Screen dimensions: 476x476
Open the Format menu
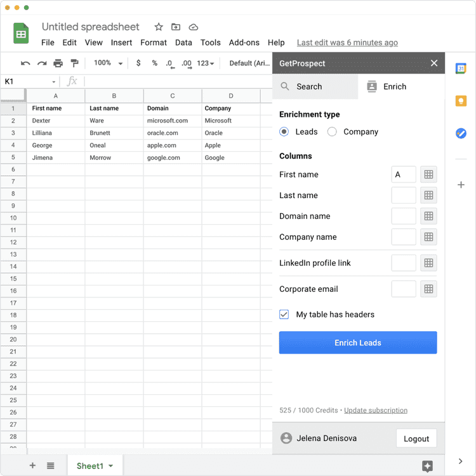pos(154,43)
